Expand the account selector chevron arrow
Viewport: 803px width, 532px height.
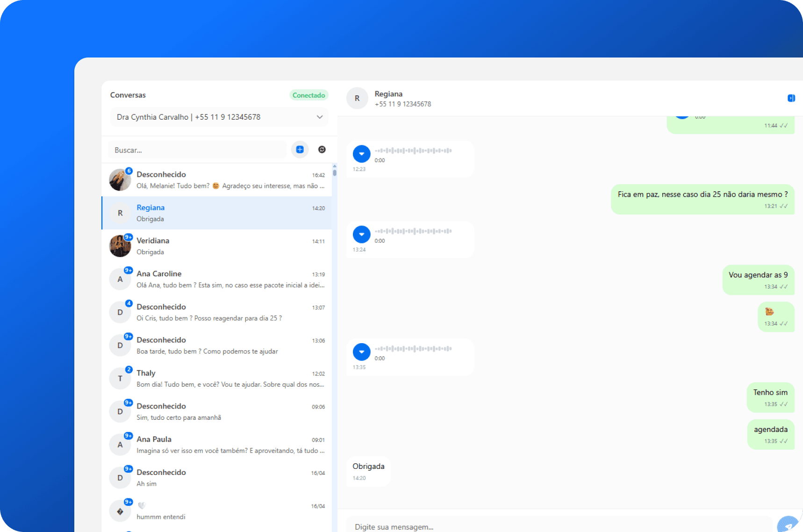[x=320, y=117]
